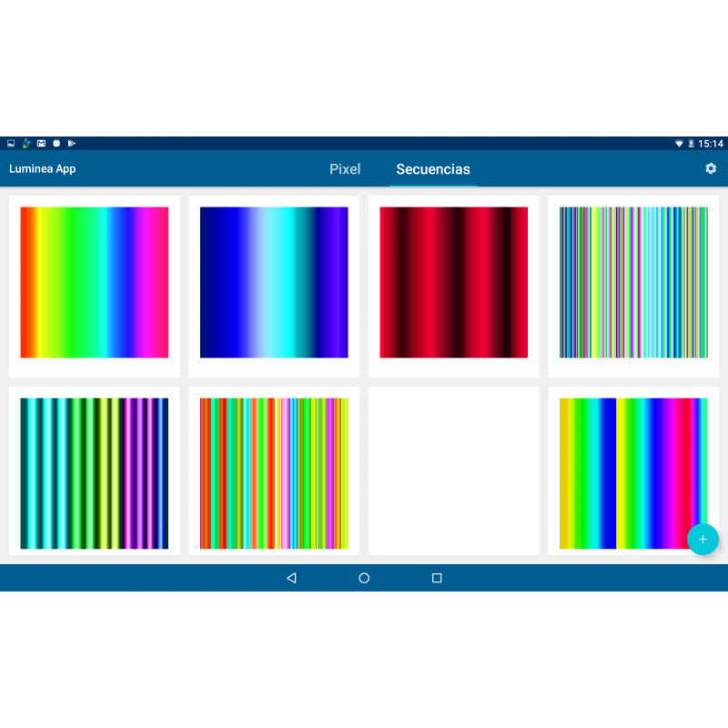
Task: Tap the 15:14 clock in status bar
Action: click(x=711, y=144)
